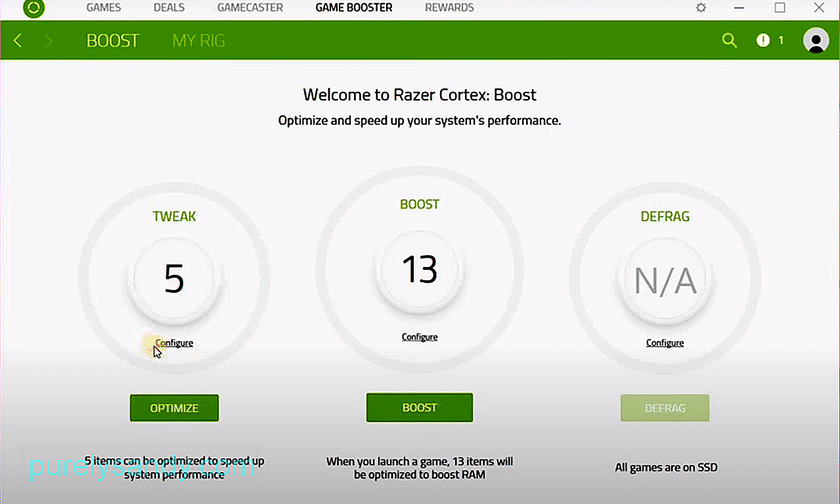Open Configure link under Defrag

pos(665,343)
